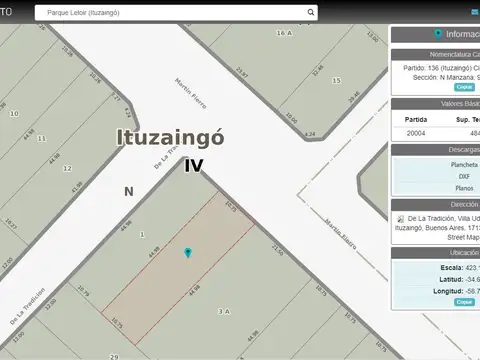Click the upper Martín Fierro street label
This screenshot has height=360, width=480.
pyautogui.click(x=191, y=93)
